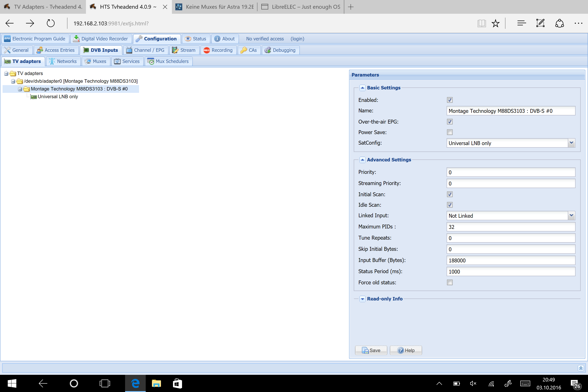Click the TV adapters card icon

pos(8,61)
